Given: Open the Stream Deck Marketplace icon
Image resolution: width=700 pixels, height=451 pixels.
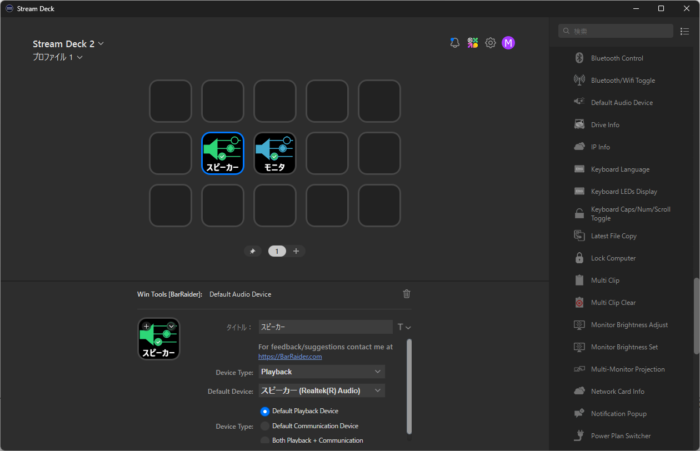Looking at the screenshot, I should (x=472, y=43).
